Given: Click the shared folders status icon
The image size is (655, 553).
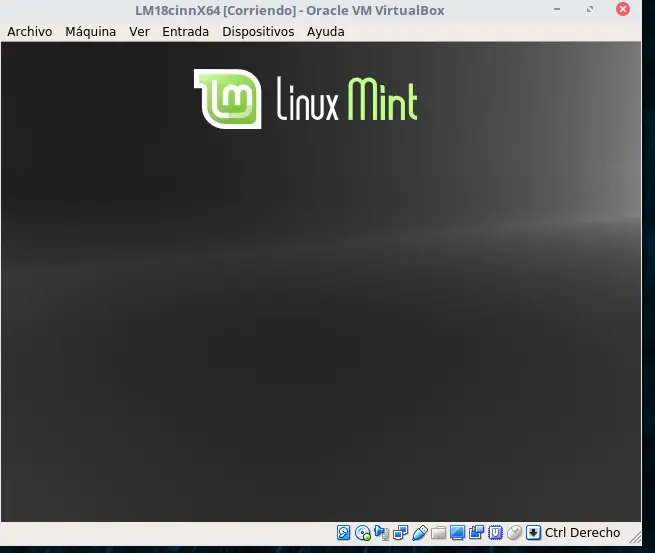Looking at the screenshot, I should tap(438, 533).
